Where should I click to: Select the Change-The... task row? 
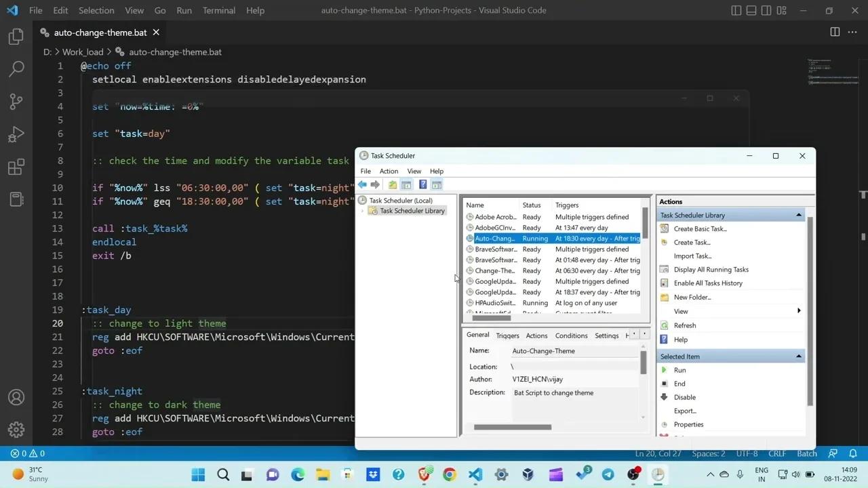click(495, 271)
